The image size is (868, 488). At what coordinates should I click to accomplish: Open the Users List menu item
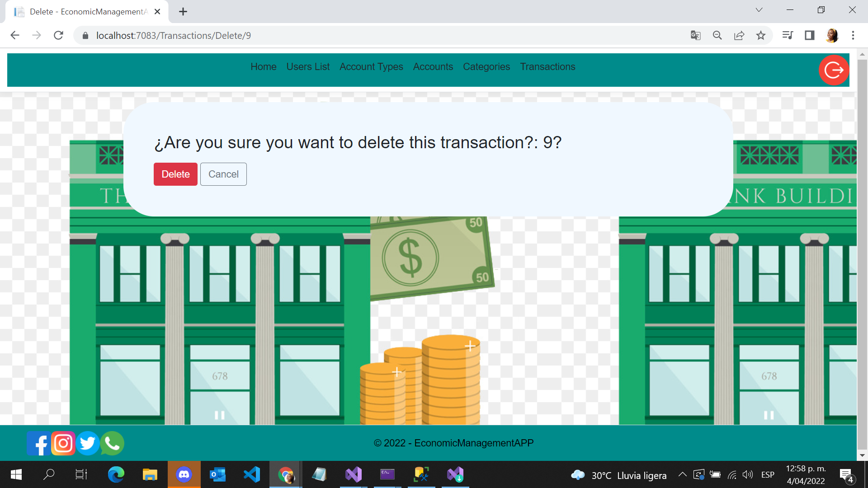click(x=308, y=66)
